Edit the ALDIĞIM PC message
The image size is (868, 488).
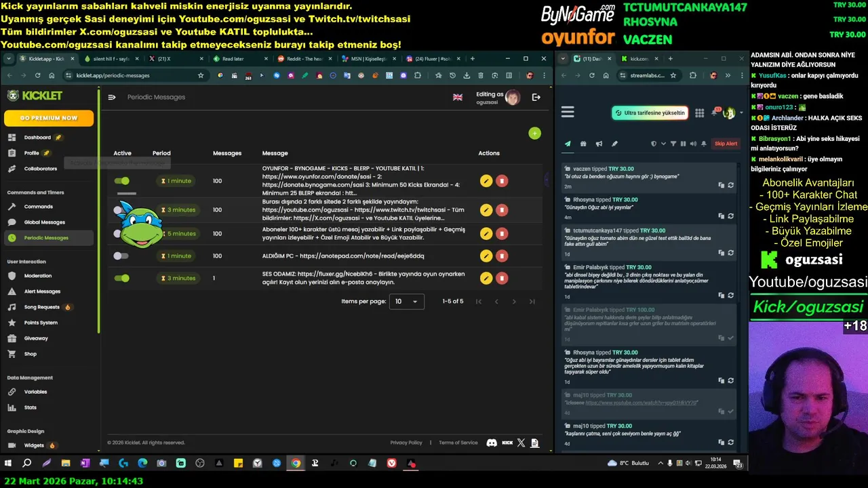486,256
